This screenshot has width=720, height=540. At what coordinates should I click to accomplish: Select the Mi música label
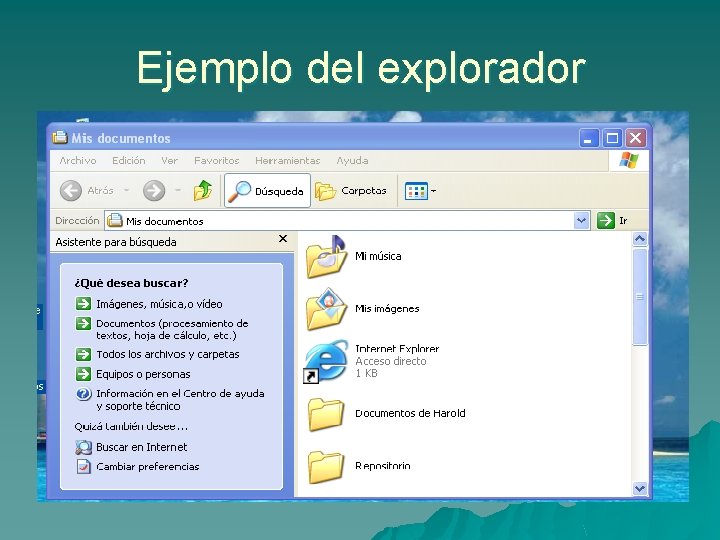coord(378,256)
